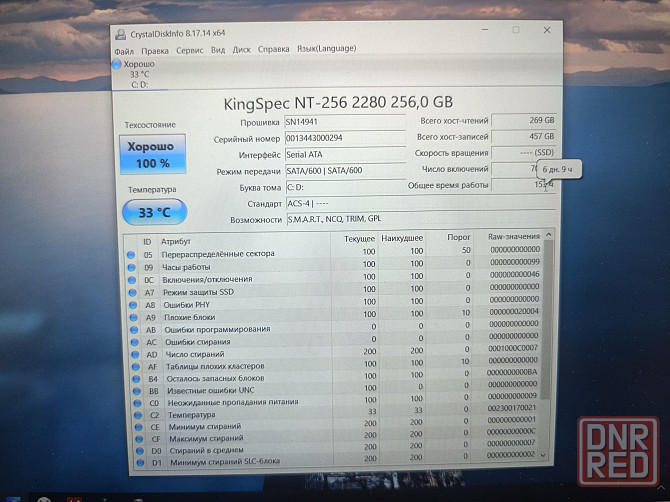The width and height of the screenshot is (670, 502).
Task: Click the status circle next to Температура attribute
Action: pyautogui.click(x=131, y=414)
